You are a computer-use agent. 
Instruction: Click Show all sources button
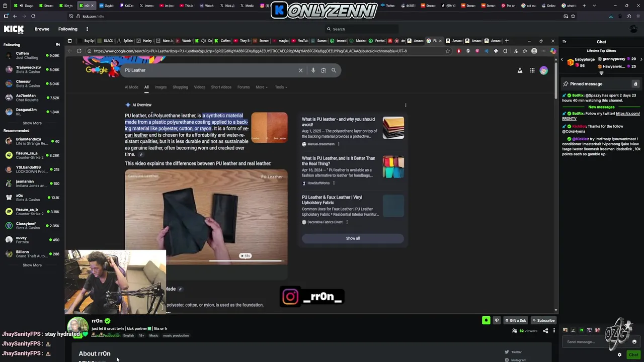[x=353, y=238]
